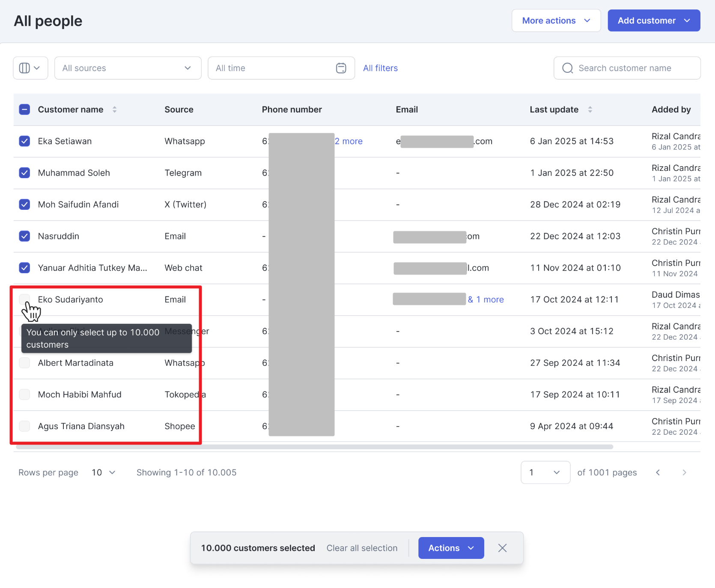
Task: Click the Added by column header
Action: pyautogui.click(x=671, y=110)
